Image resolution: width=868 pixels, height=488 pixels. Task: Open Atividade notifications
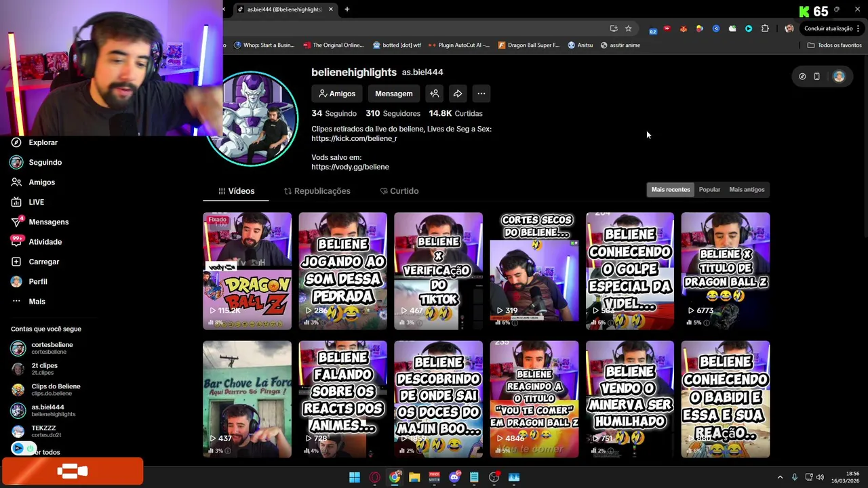[36, 242]
